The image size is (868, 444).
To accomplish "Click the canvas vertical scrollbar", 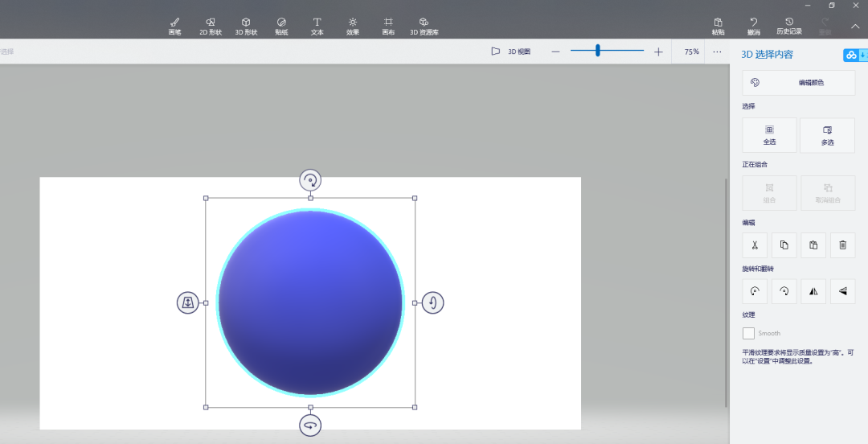I will [727, 293].
